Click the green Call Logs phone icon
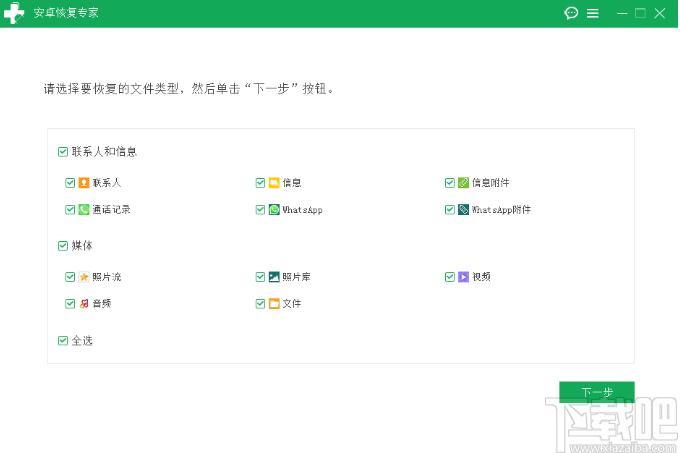Screen dimensions: 680x453 pos(84,209)
